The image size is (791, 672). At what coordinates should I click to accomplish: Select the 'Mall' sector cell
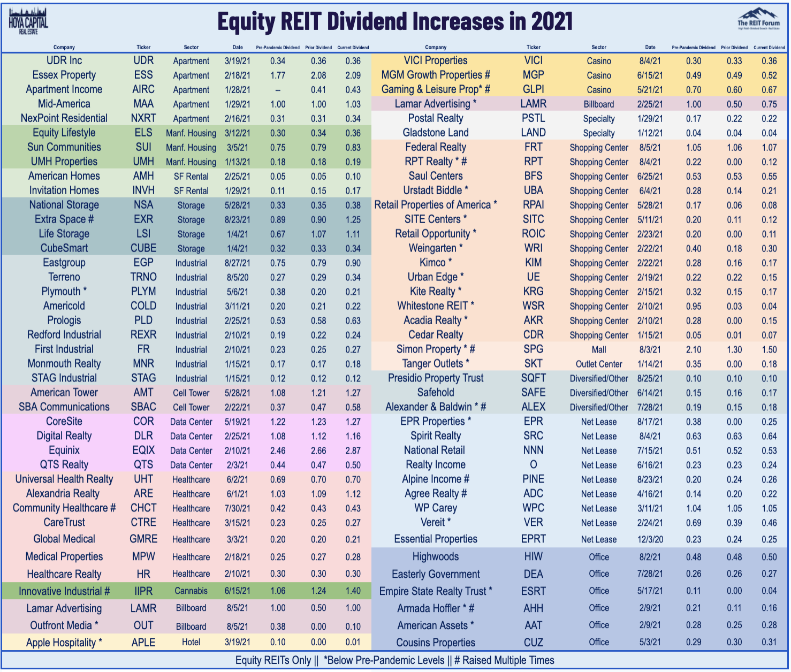coord(599,349)
